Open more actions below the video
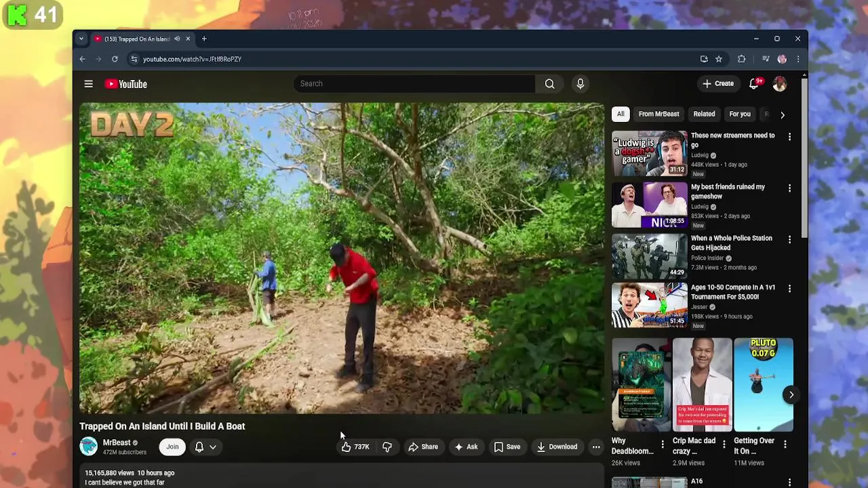Image resolution: width=868 pixels, height=488 pixels. [x=596, y=447]
